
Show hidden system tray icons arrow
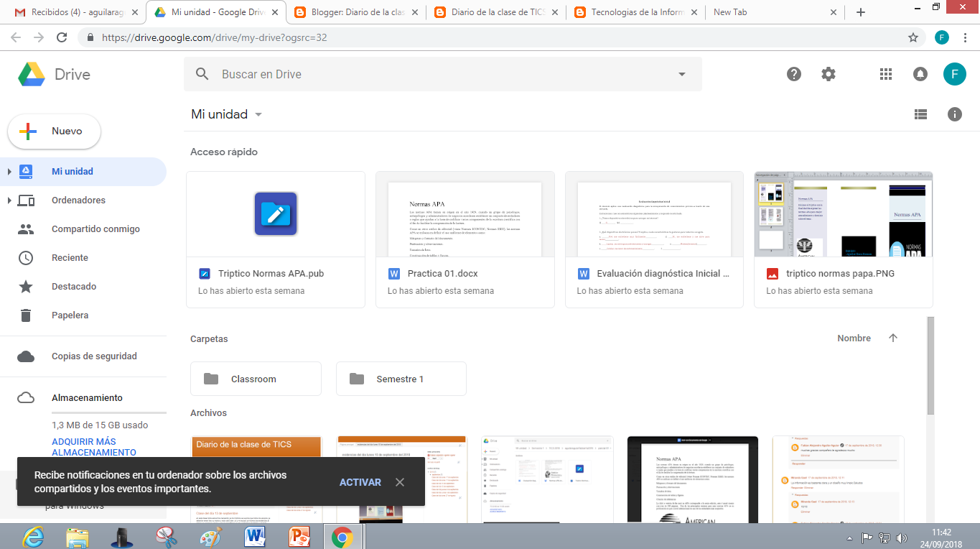[851, 538]
